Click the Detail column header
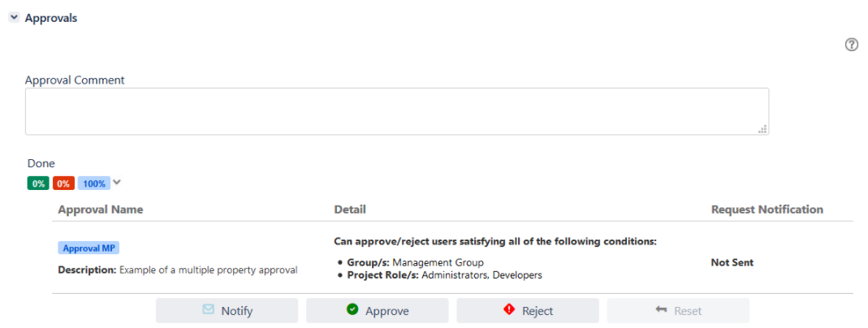The height and width of the screenshot is (328, 868). point(350,209)
